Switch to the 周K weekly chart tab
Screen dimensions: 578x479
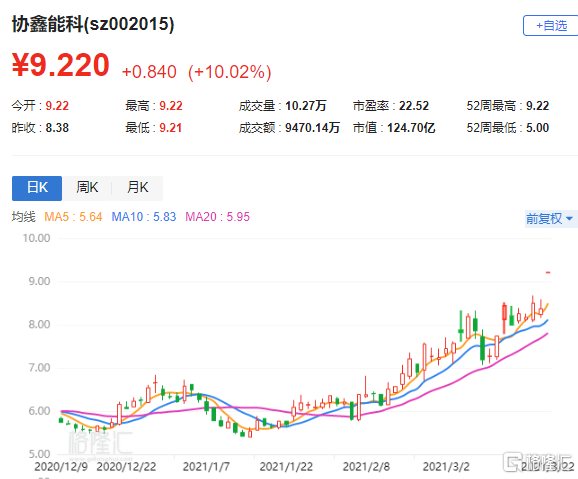click(87, 188)
